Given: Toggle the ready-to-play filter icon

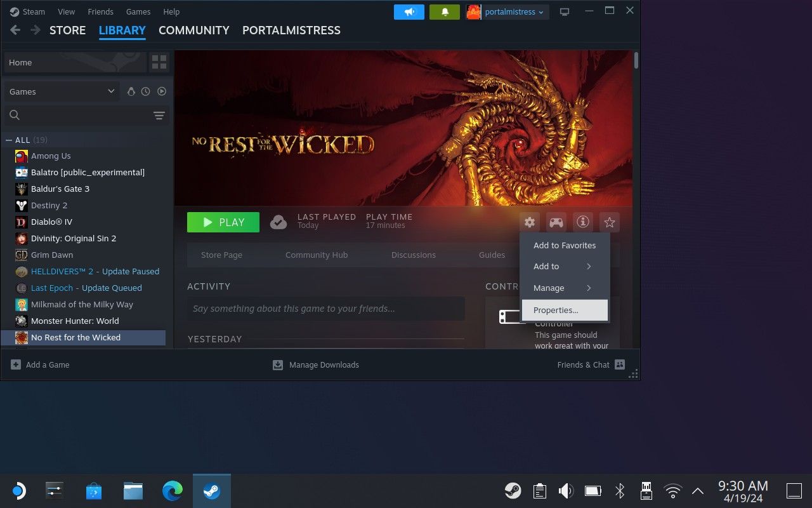Looking at the screenshot, I should tap(162, 91).
